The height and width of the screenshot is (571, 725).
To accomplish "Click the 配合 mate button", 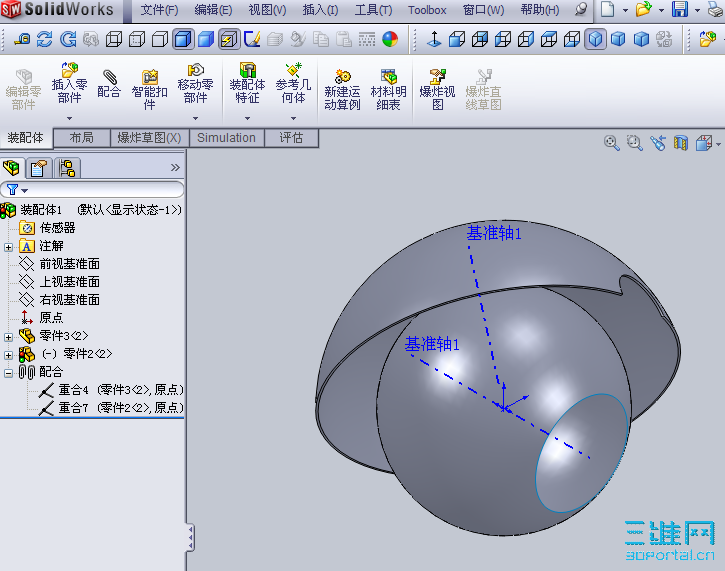I will [109, 84].
